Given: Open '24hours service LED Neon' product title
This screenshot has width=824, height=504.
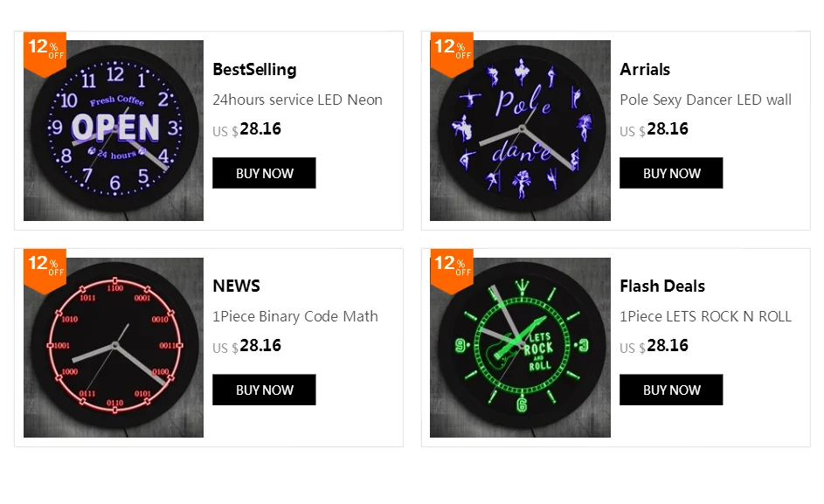Looking at the screenshot, I should 297,100.
